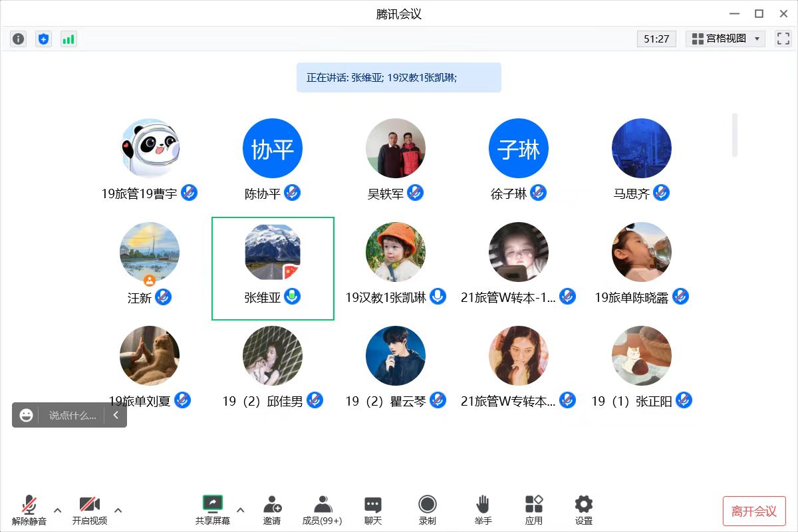Start recording with 录制 button
This screenshot has width=798, height=532.
pos(428,510)
